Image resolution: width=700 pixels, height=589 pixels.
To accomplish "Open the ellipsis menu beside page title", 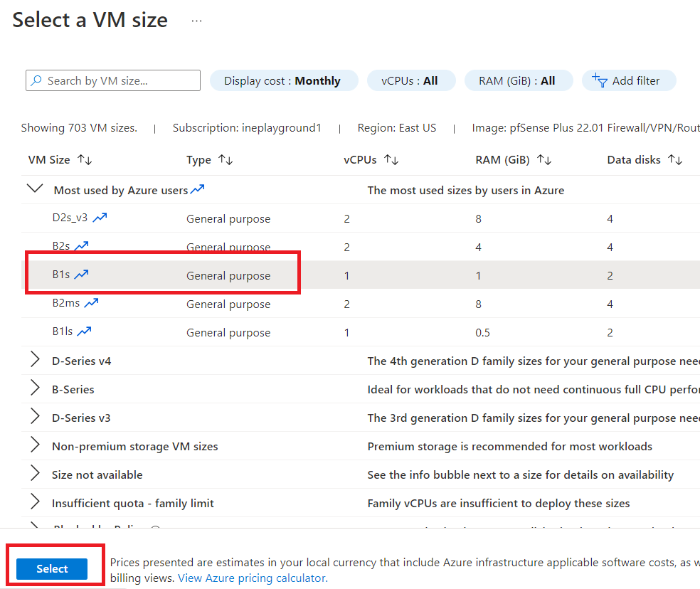I will [196, 21].
